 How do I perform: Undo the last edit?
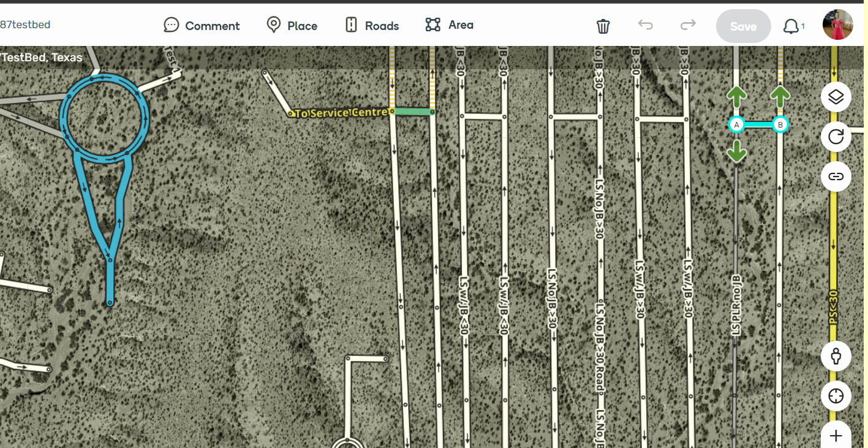coord(645,25)
